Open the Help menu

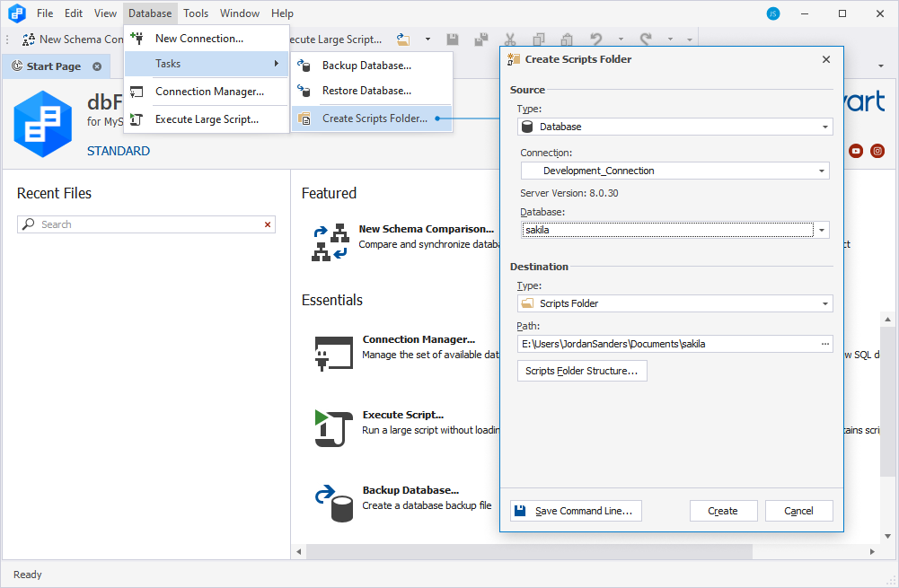pos(282,13)
